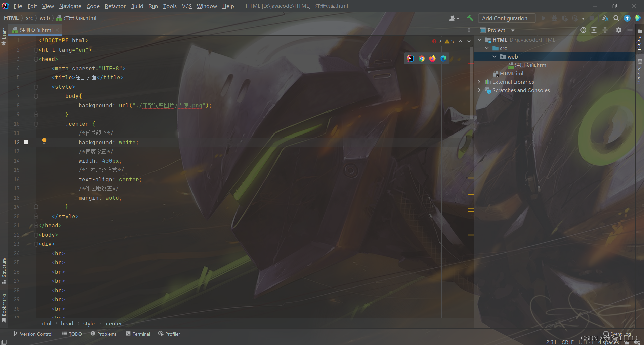Image resolution: width=644 pixels, height=345 pixels.
Task: Toggle Project tool window from right strip
Action: click(x=640, y=40)
